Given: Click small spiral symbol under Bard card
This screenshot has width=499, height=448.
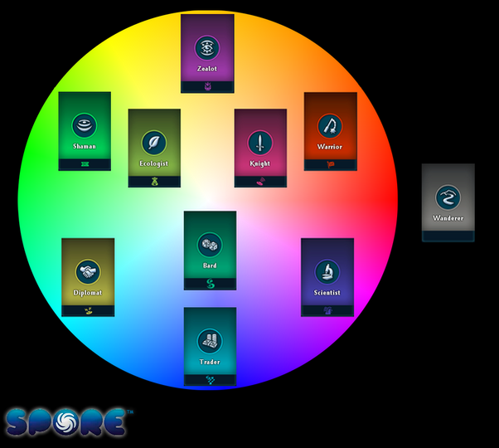Looking at the screenshot, I should pos(210,284).
